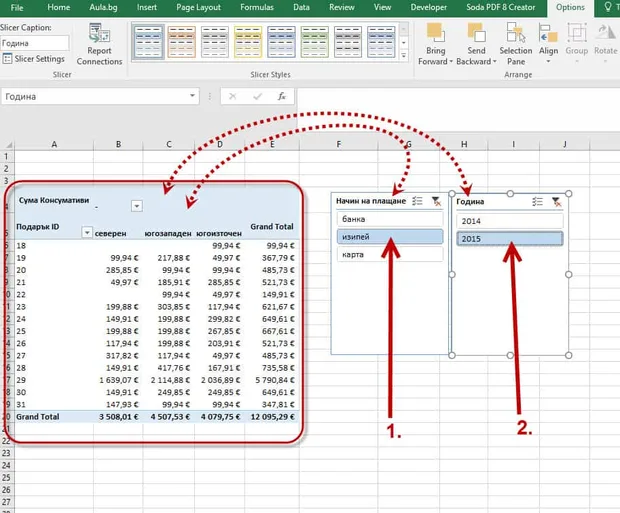Open the Подарък ID filter dropdown
Image resolution: width=620 pixels, height=513 pixels.
(87, 232)
